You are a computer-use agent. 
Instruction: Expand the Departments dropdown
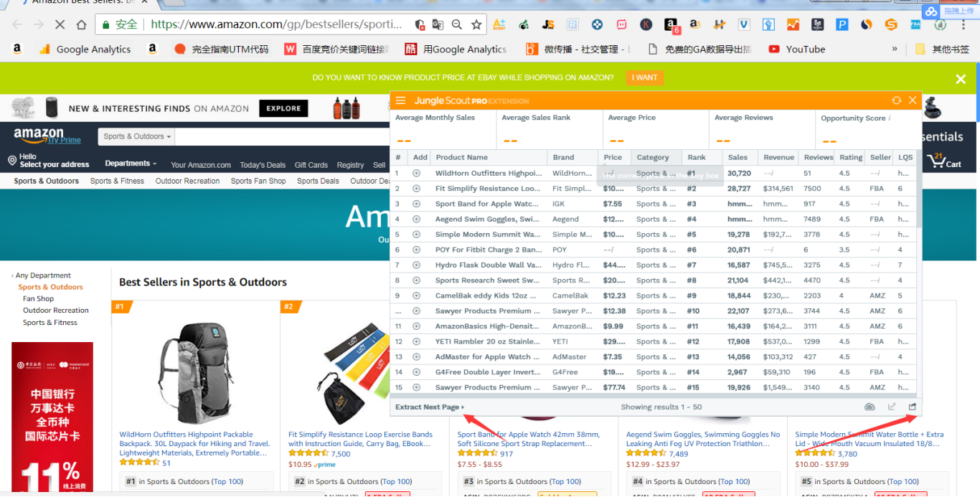pyautogui.click(x=131, y=164)
